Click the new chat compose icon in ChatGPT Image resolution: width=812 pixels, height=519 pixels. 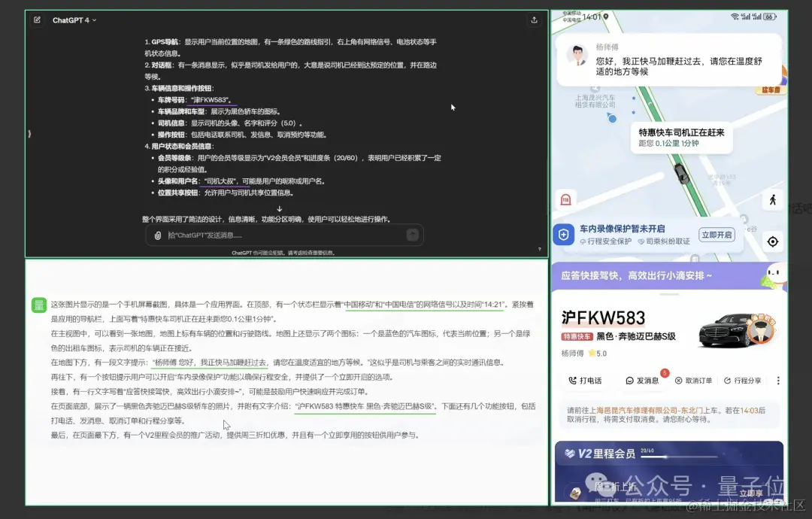[x=36, y=20]
